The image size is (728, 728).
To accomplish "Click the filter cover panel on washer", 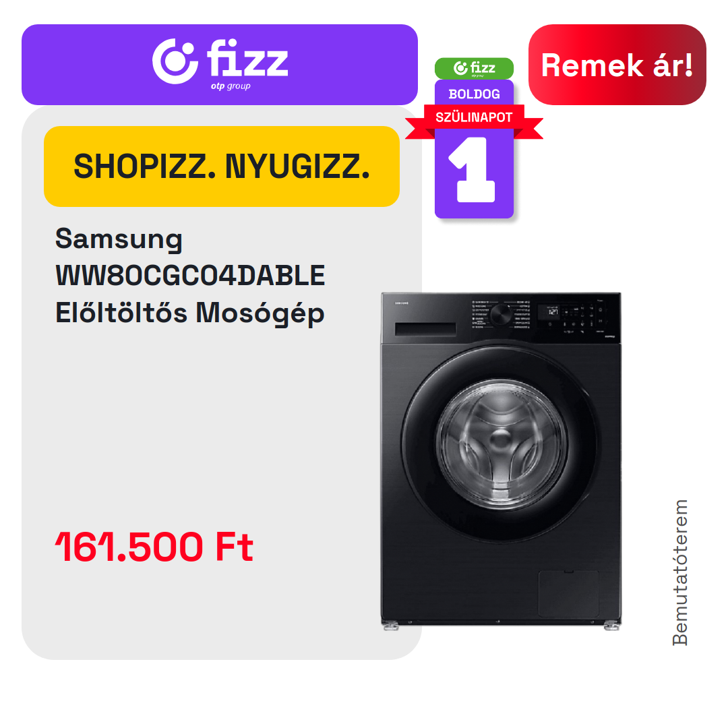I will click(x=569, y=594).
